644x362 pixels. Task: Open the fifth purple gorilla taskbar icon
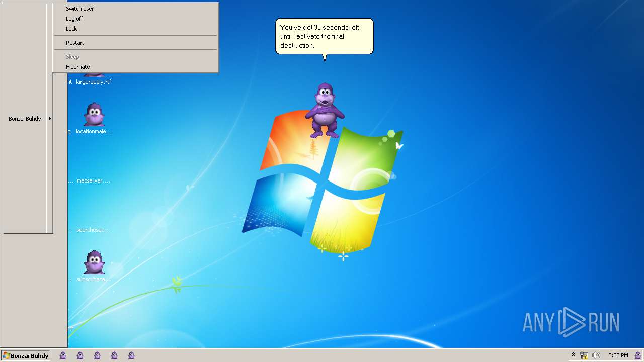tap(131, 355)
